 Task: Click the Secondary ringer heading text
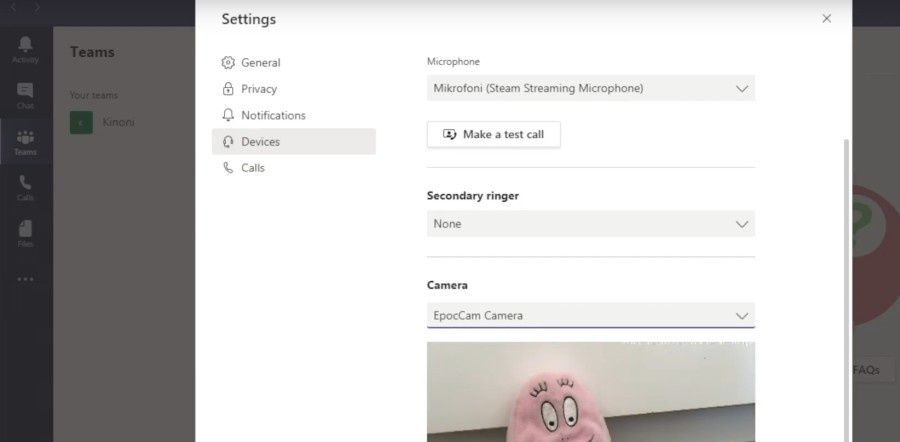click(473, 196)
